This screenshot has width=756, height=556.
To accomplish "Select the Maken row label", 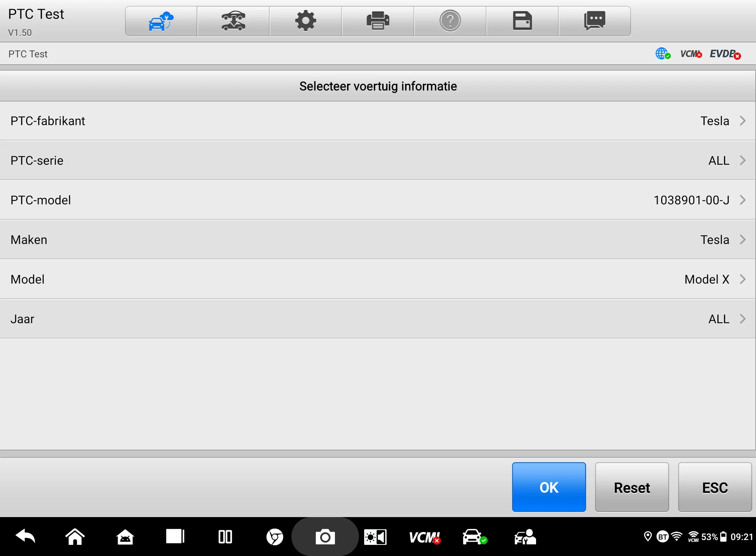I will [x=29, y=240].
